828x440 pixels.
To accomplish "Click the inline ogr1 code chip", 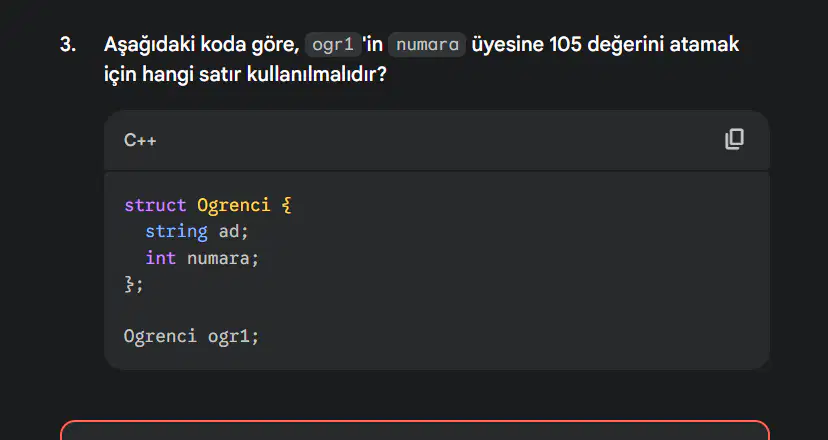I will coord(333,44).
